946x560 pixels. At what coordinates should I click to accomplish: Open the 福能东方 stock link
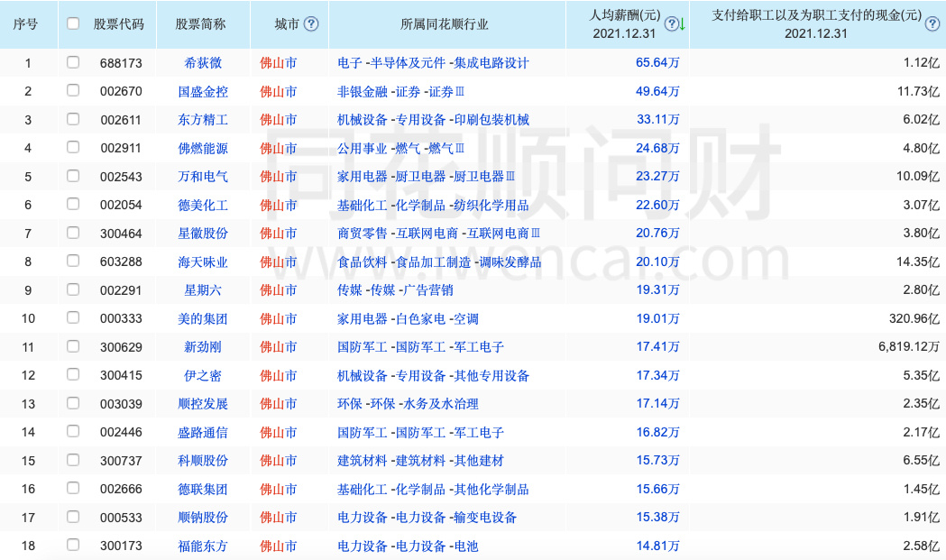point(204,545)
